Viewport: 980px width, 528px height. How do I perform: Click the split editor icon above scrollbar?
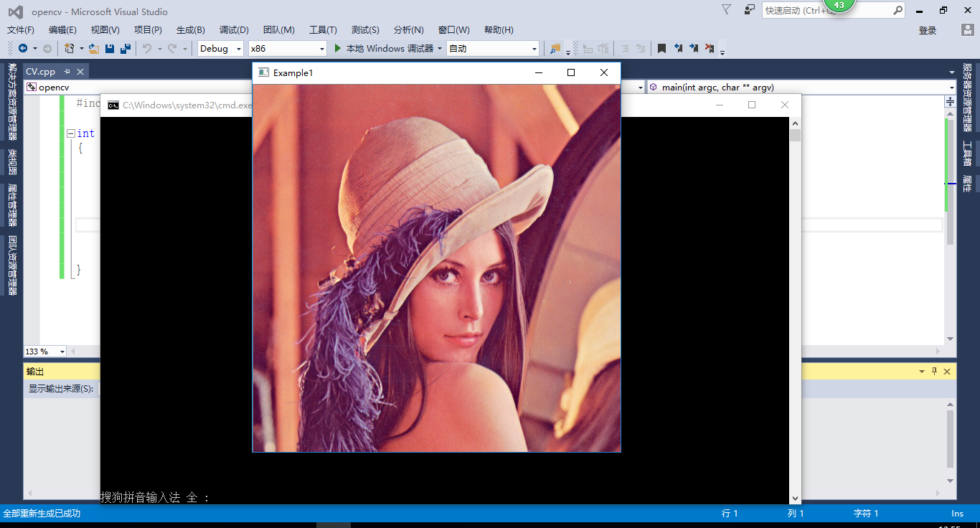coord(951,101)
